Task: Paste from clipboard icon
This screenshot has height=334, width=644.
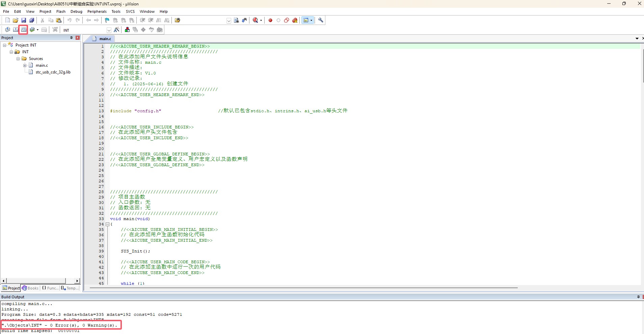Action: click(59, 20)
